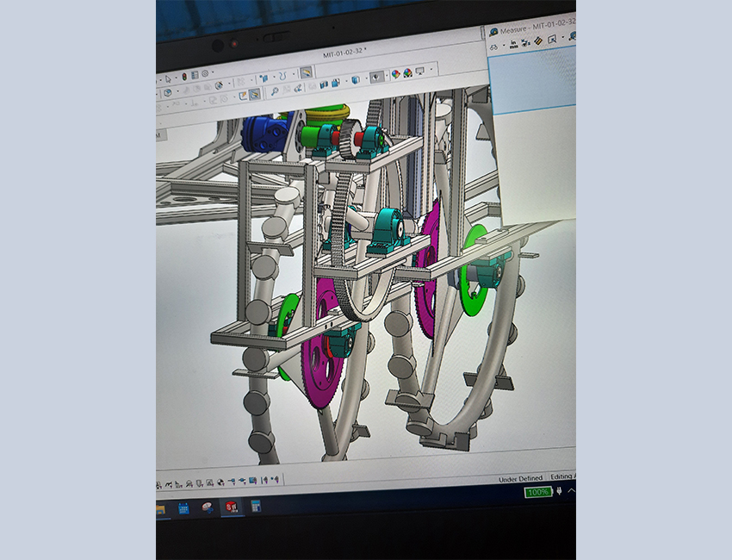Click the Under Defined status text
Screen dimensions: 732x560
click(x=520, y=479)
